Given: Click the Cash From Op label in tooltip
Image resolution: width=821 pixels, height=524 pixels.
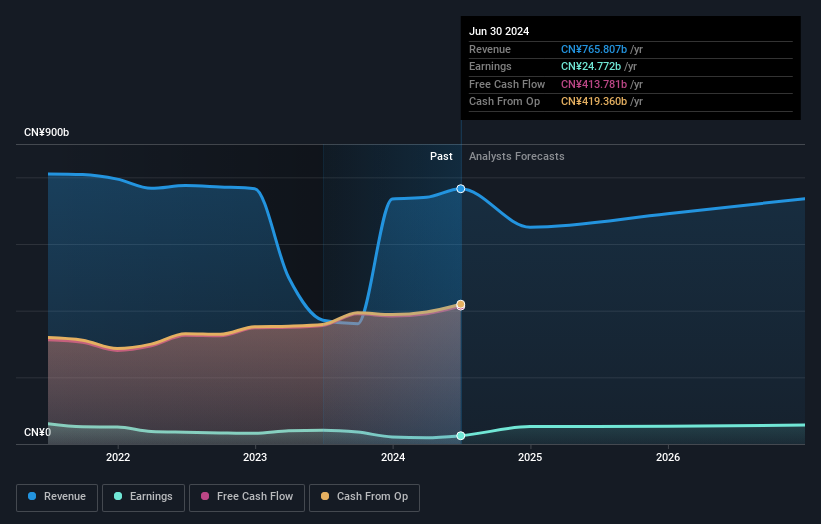Looking at the screenshot, I should [x=504, y=102].
